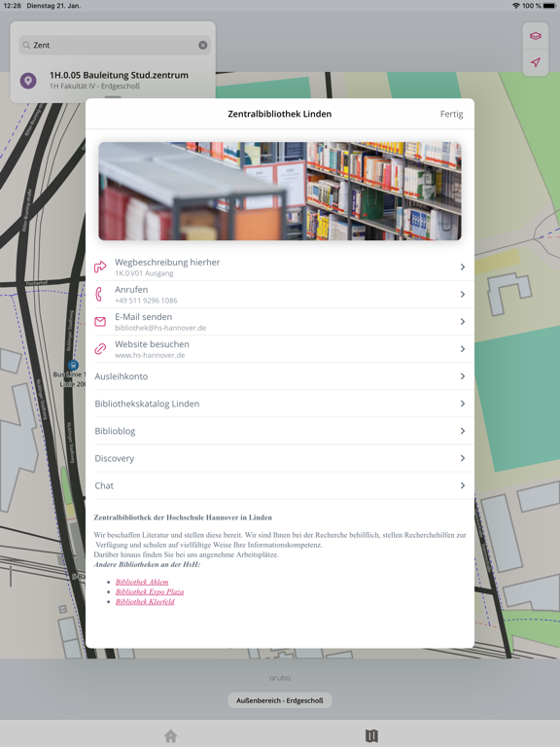This screenshot has width=560, height=747.
Task: Click the 12:28 clock in status bar
Action: tap(12, 6)
